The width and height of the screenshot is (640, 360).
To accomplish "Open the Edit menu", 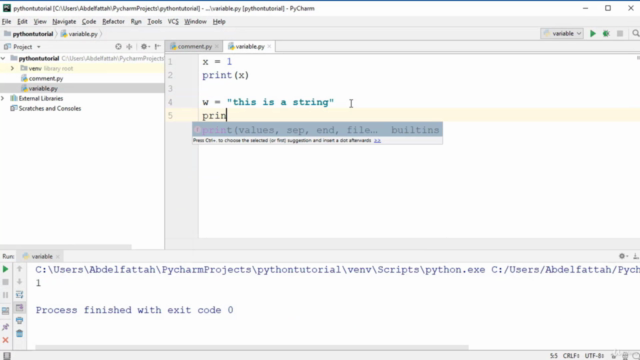I will click(x=22, y=22).
